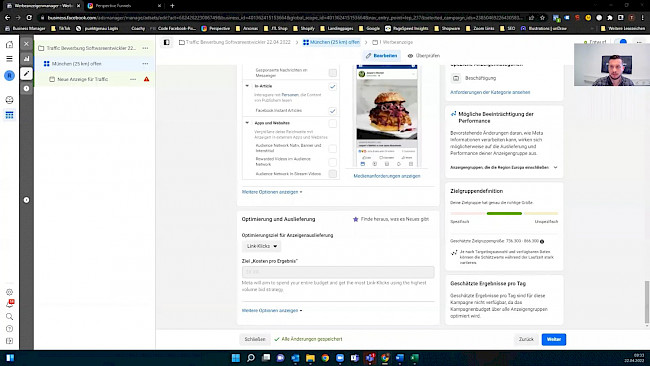Uncheck the In-Article placement checkbox

[x=332, y=87]
